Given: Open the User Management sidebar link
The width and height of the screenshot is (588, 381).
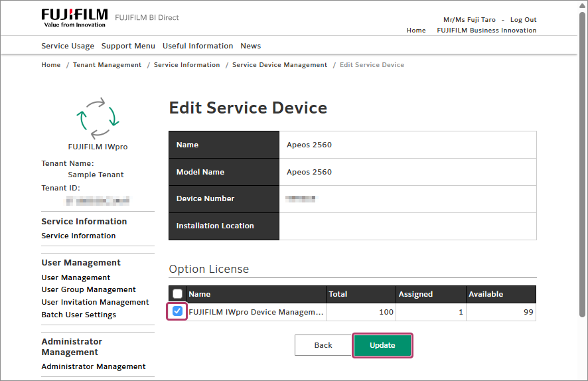Looking at the screenshot, I should [x=76, y=277].
